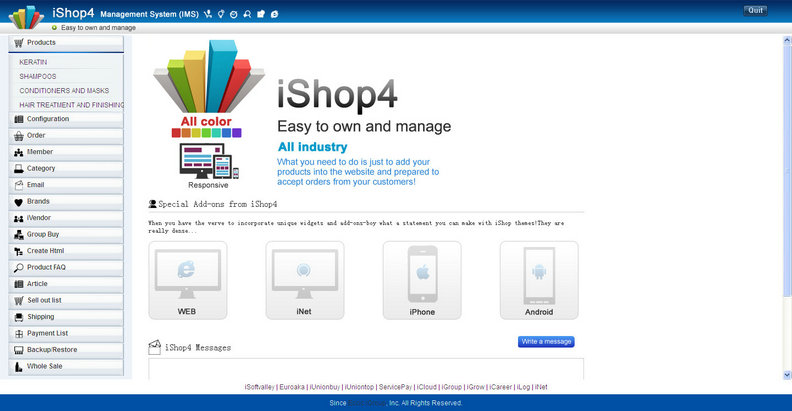Image resolution: width=792 pixels, height=411 pixels.
Task: Click the Quit button
Action: click(x=756, y=10)
